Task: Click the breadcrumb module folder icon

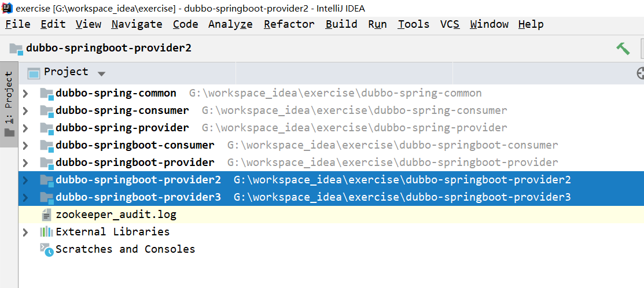Action: pyautogui.click(x=16, y=49)
